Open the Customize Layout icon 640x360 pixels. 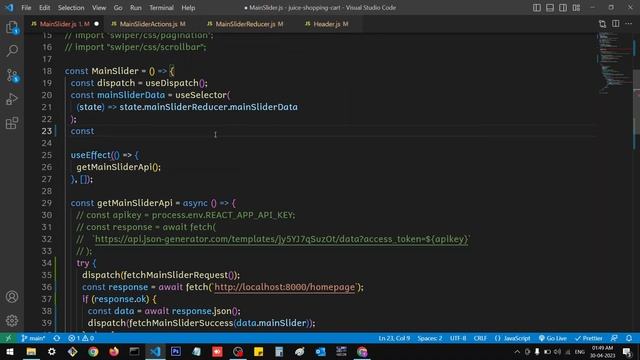(x=576, y=8)
